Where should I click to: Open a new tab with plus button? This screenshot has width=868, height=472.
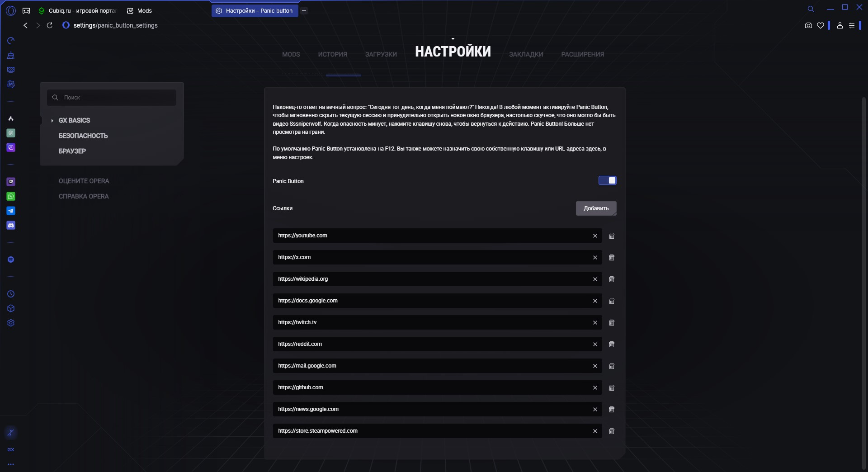(304, 10)
